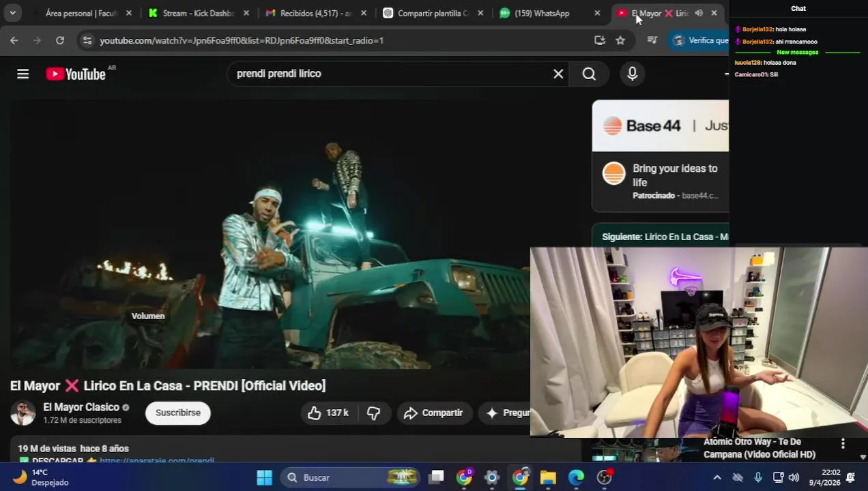Share the video with Compartir
Image resolution: width=868 pixels, height=491 pixels.
tap(434, 413)
